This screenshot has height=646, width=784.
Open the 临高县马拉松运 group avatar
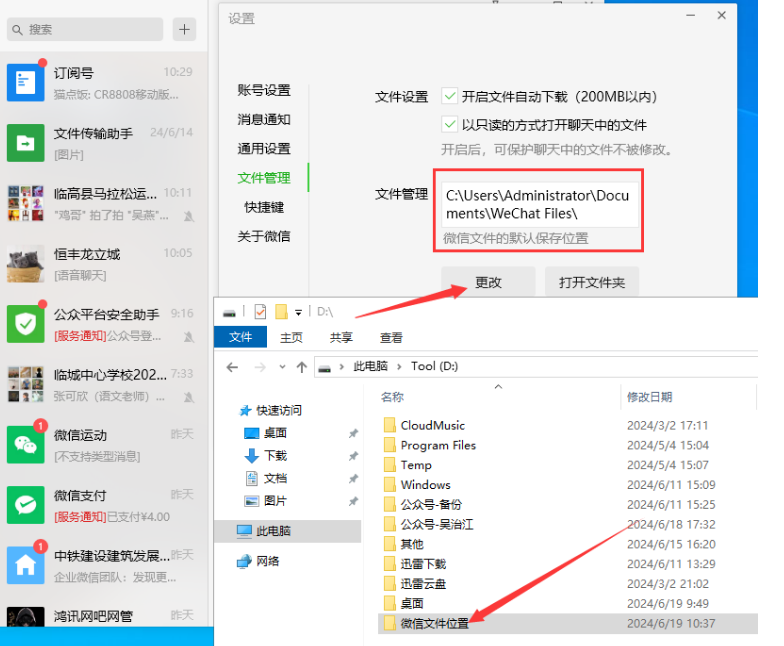click(26, 203)
